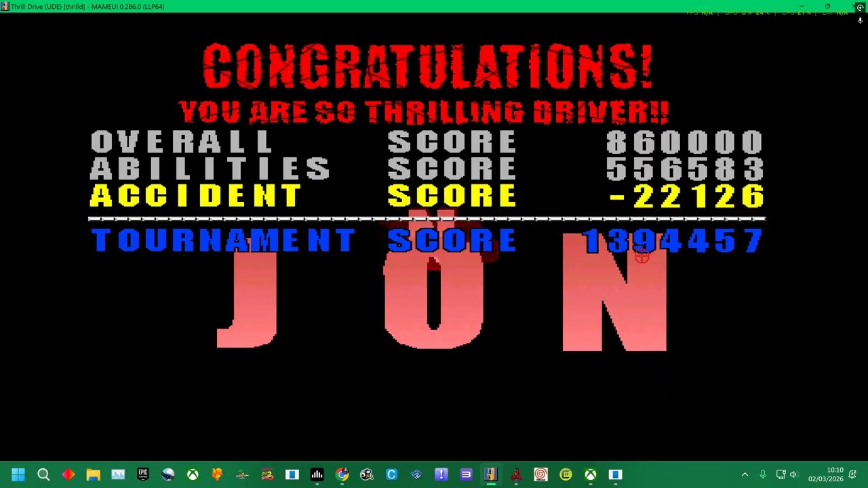868x488 pixels.
Task: Click the yellow ACCIDENT label
Action: tap(196, 197)
